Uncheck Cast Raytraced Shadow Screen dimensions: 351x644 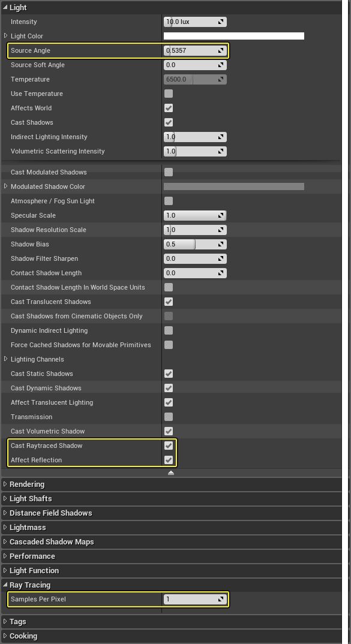[x=169, y=446]
